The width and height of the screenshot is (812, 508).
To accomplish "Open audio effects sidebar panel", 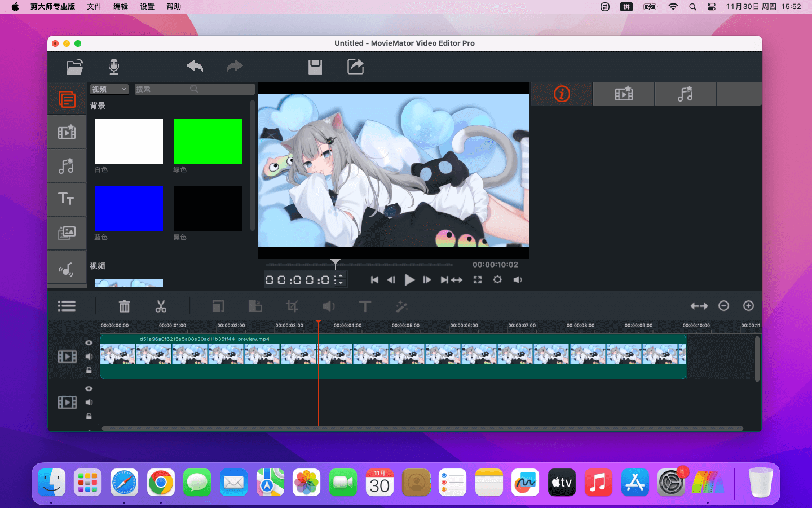I will (x=67, y=165).
